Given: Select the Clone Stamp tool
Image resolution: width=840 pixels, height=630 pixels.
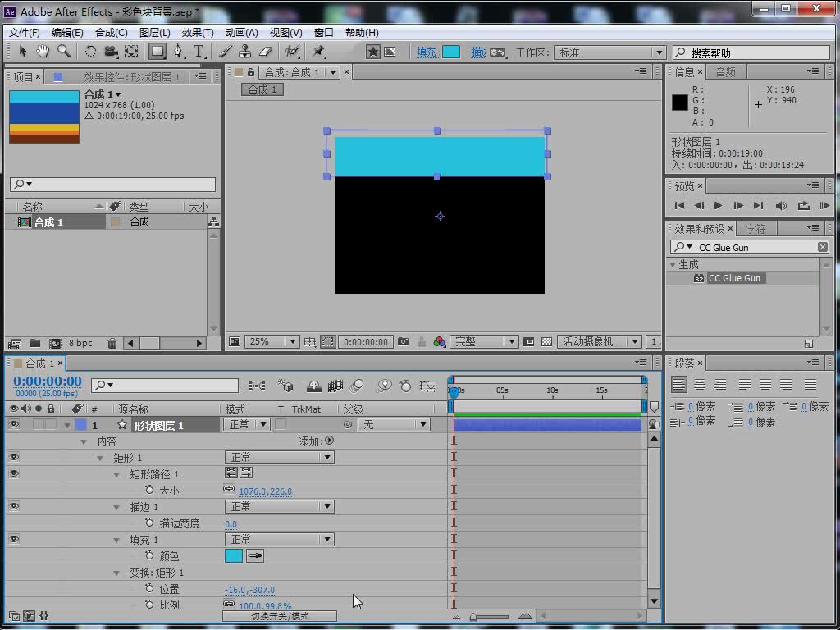Looking at the screenshot, I should [244, 52].
